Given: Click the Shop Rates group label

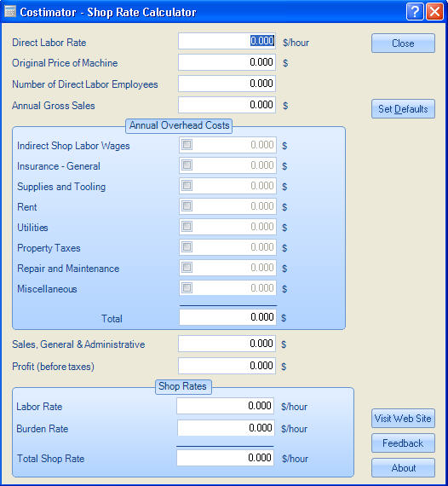Looking at the screenshot, I should tap(183, 386).
